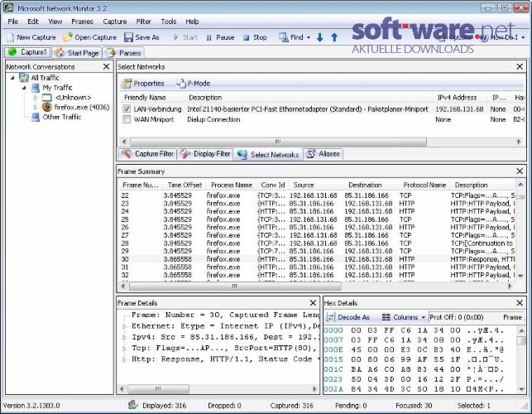Screen dimensions: 532x414
Task: Close the Select Networks panel
Action: point(520,66)
